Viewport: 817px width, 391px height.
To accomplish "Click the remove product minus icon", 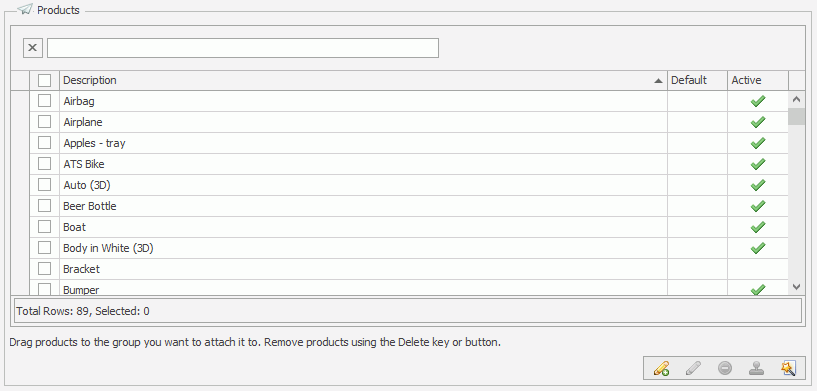I will pyautogui.click(x=725, y=369).
